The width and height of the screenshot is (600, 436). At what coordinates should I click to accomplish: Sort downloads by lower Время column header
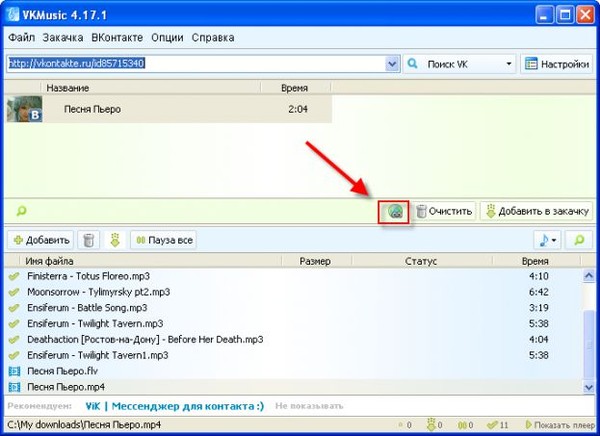pos(536,261)
